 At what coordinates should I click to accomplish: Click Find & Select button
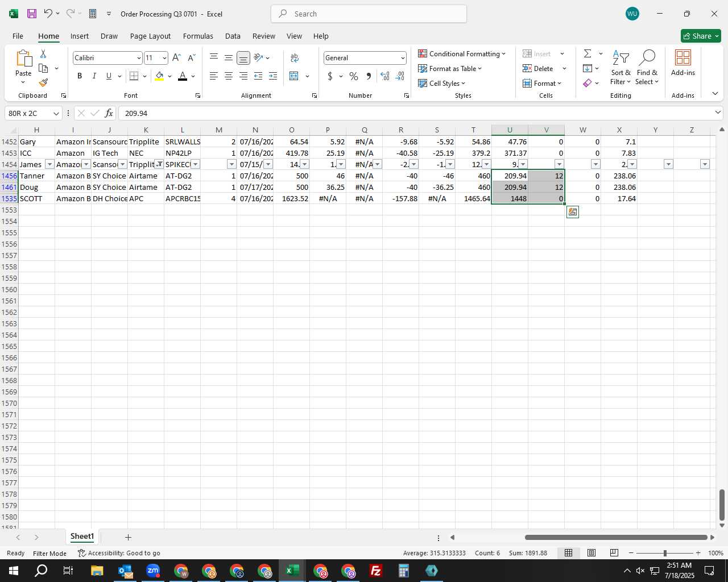[647, 67]
